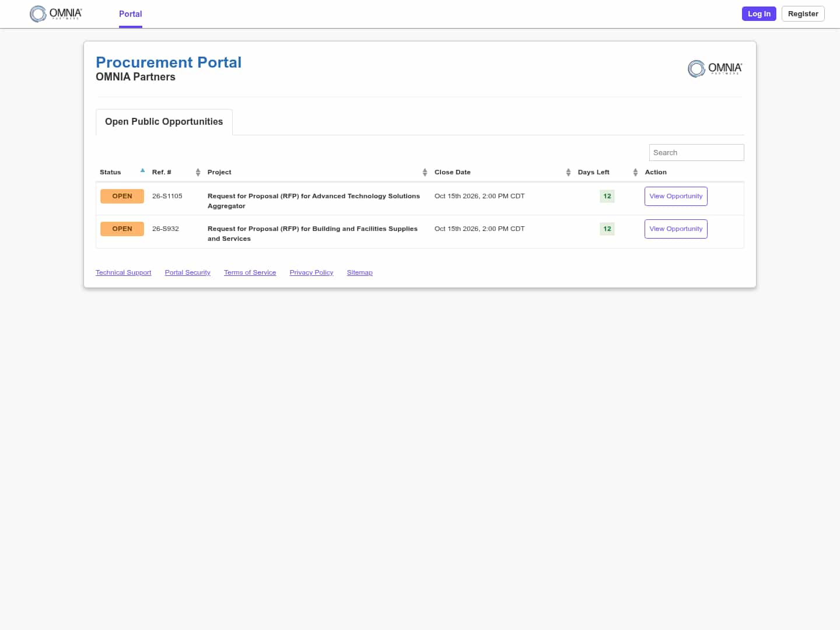Click the Advanced Technology Solutions Aggregator project title
The image size is (840, 630).
(314, 201)
